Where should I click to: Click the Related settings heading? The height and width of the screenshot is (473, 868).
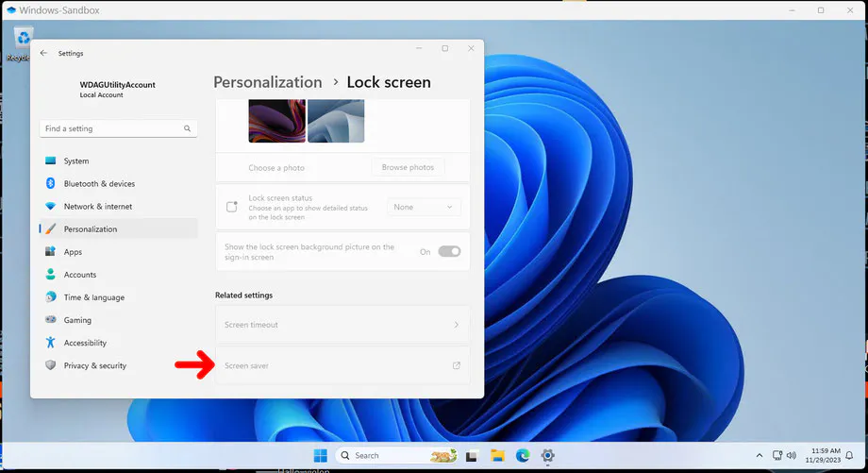pyautogui.click(x=243, y=296)
